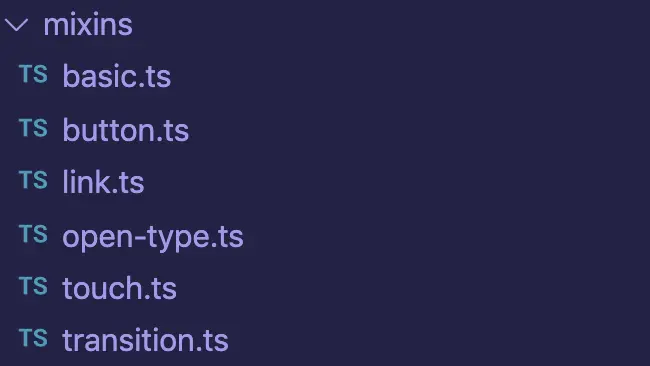Collapse the mixins folder chevron
Screen dimensions: 650x366
click(17, 25)
